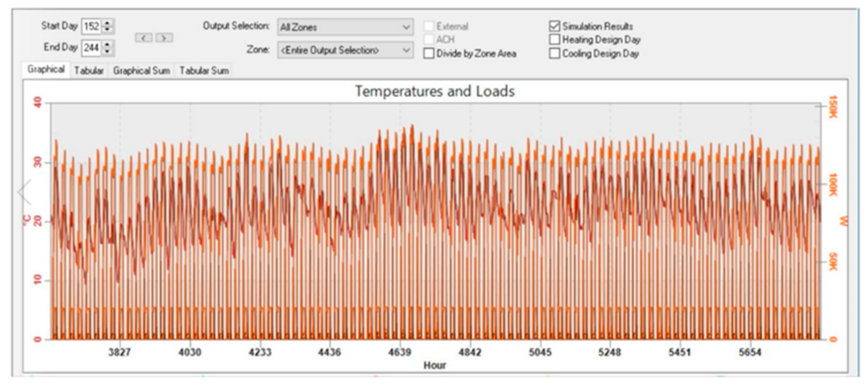Switch to the Tabular tab

coord(89,71)
